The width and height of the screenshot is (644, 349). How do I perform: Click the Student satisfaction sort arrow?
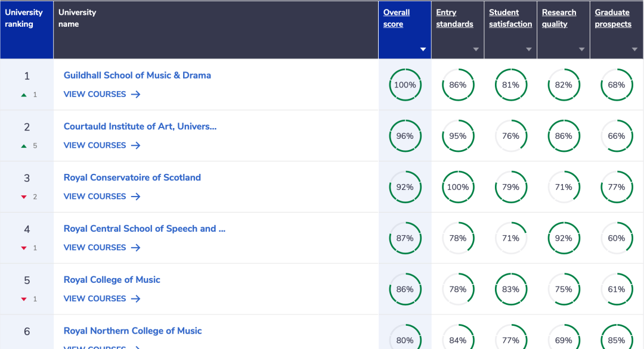click(529, 49)
